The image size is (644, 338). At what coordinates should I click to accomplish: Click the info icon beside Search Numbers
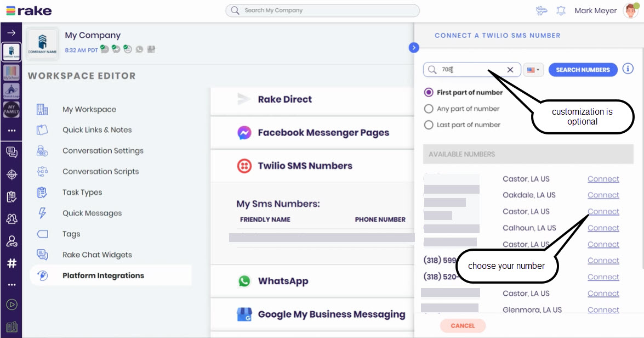pyautogui.click(x=628, y=69)
